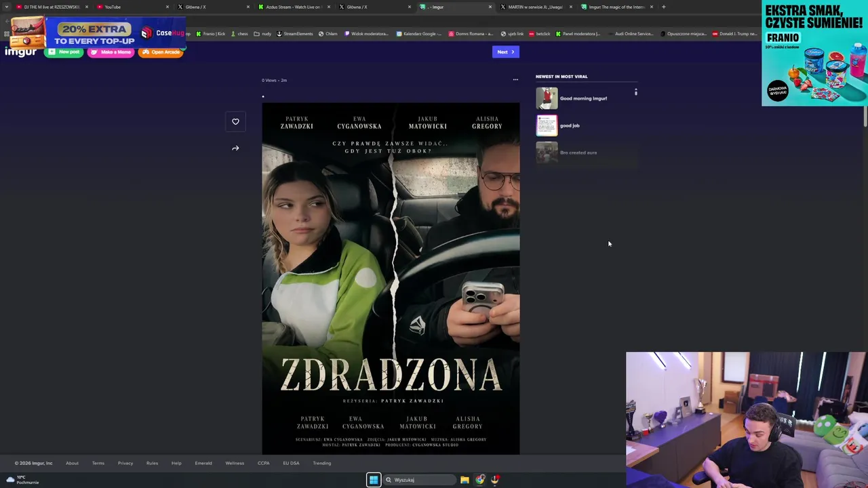Image resolution: width=868 pixels, height=488 pixels.
Task: Open the Rules footer link
Action: 152,463
